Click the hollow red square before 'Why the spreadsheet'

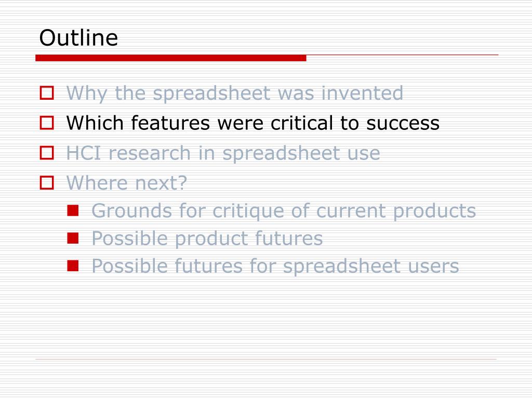tap(47, 93)
